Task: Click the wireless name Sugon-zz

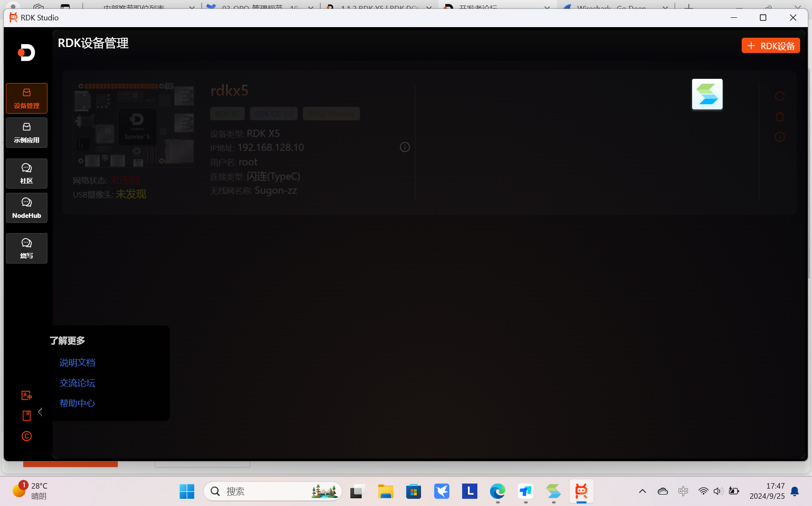Action: (x=276, y=190)
